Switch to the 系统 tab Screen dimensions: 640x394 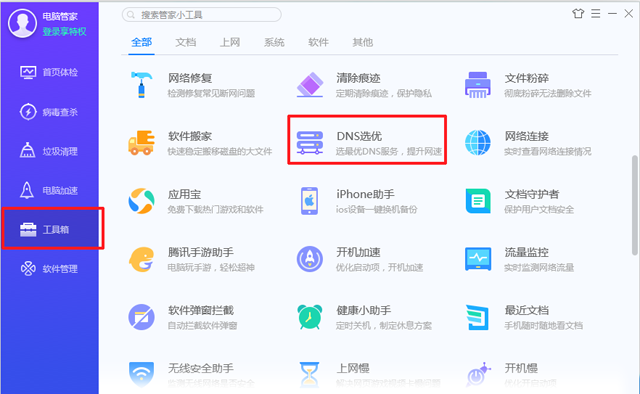274,42
